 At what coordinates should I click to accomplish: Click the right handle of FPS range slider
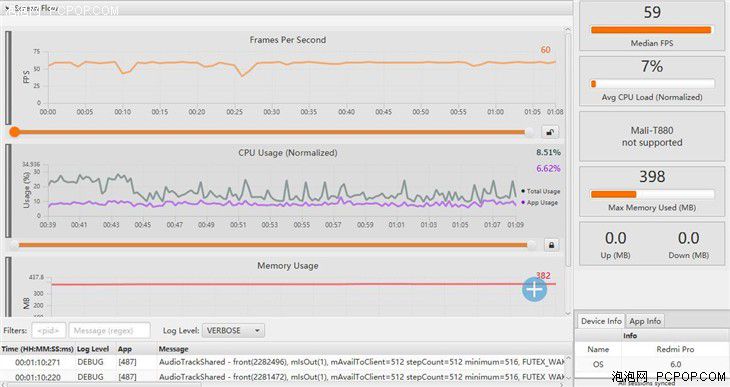click(529, 132)
